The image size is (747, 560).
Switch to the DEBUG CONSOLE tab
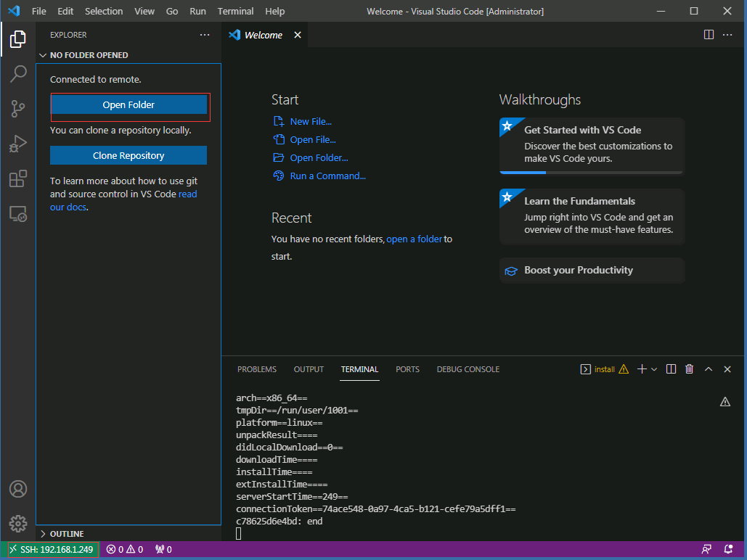[468, 369]
